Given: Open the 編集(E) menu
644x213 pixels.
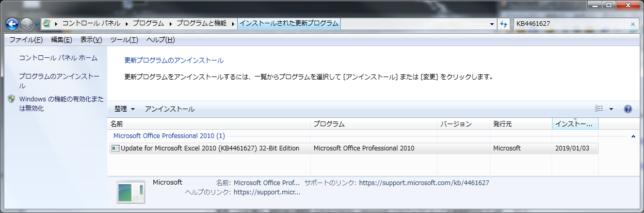Looking at the screenshot, I should [x=61, y=40].
